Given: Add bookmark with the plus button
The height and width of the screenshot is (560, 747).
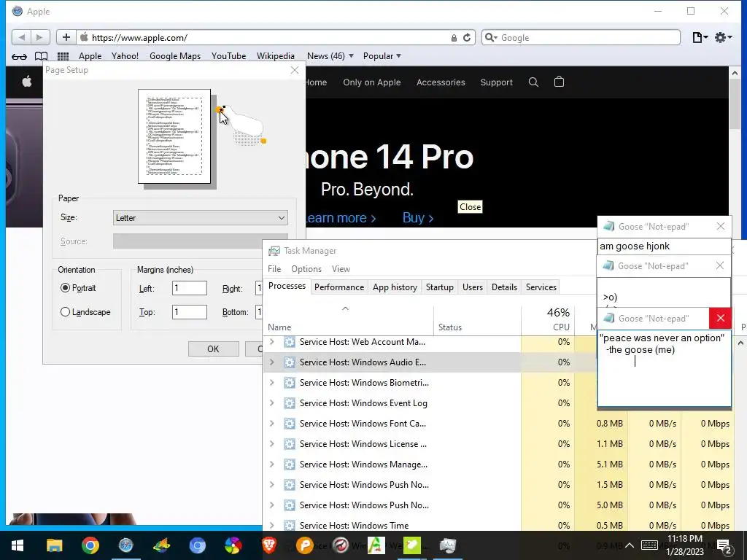Looking at the screenshot, I should [x=66, y=37].
